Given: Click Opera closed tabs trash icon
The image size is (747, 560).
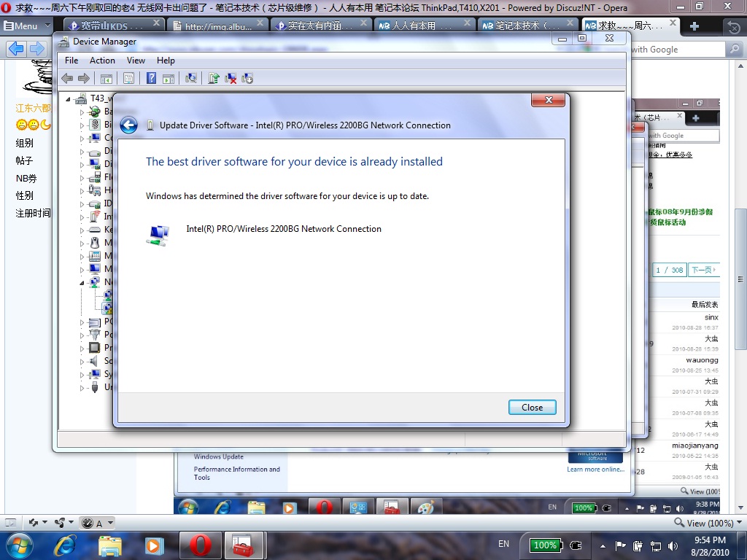Looking at the screenshot, I should pyautogui.click(x=734, y=27).
